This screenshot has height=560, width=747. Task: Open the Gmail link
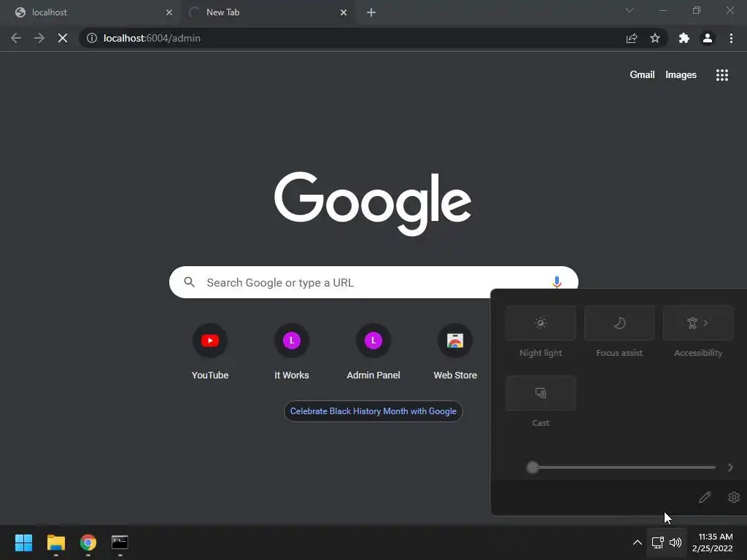[x=642, y=75]
